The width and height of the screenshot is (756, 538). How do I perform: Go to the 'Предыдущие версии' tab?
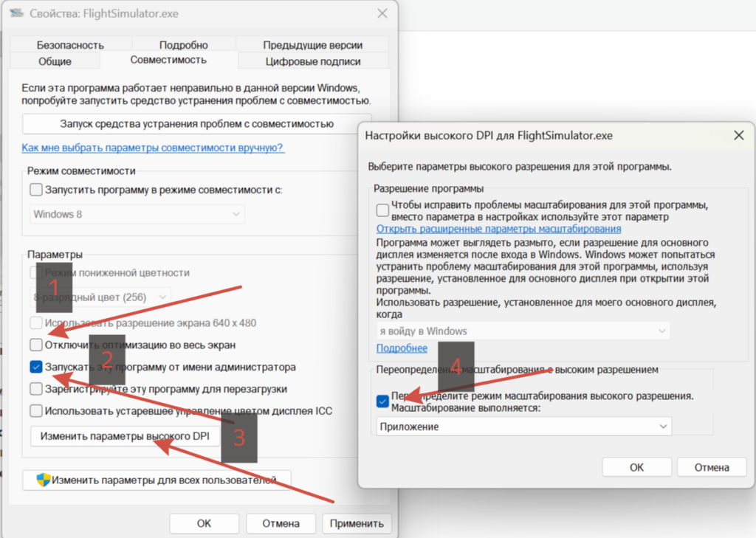tap(312, 45)
